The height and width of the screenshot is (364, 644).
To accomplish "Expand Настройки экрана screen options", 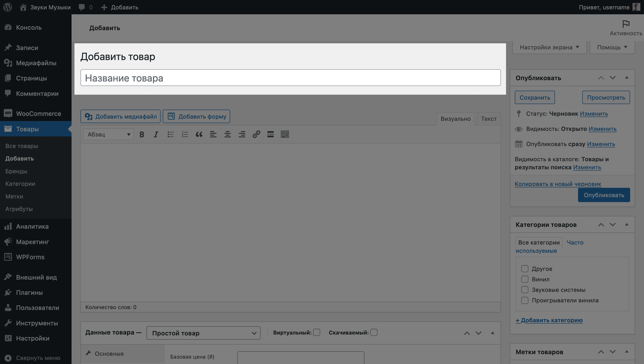I will pos(549,47).
